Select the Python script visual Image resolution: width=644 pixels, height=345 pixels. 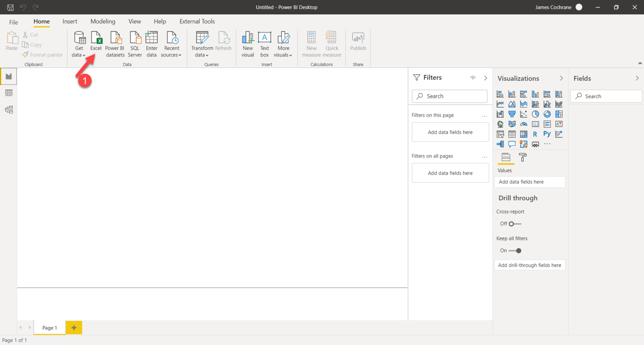pos(547,134)
